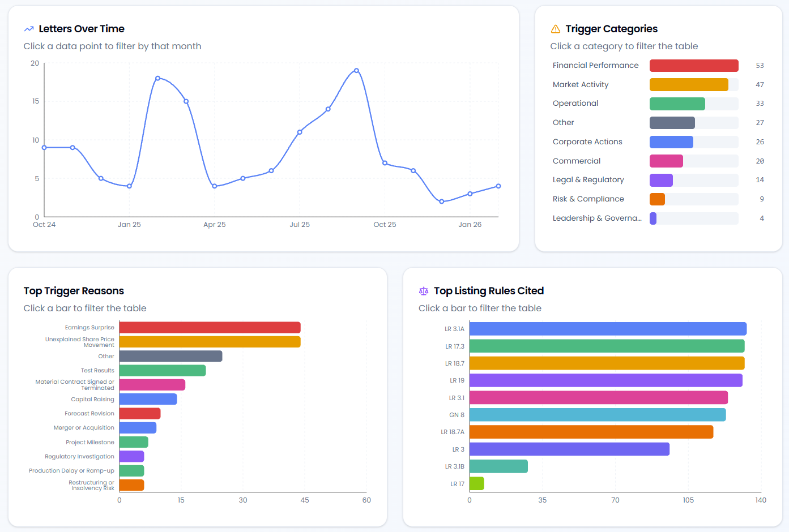Filter by Financial Performance category
Image resolution: width=789 pixels, height=532 pixels.
pos(693,66)
